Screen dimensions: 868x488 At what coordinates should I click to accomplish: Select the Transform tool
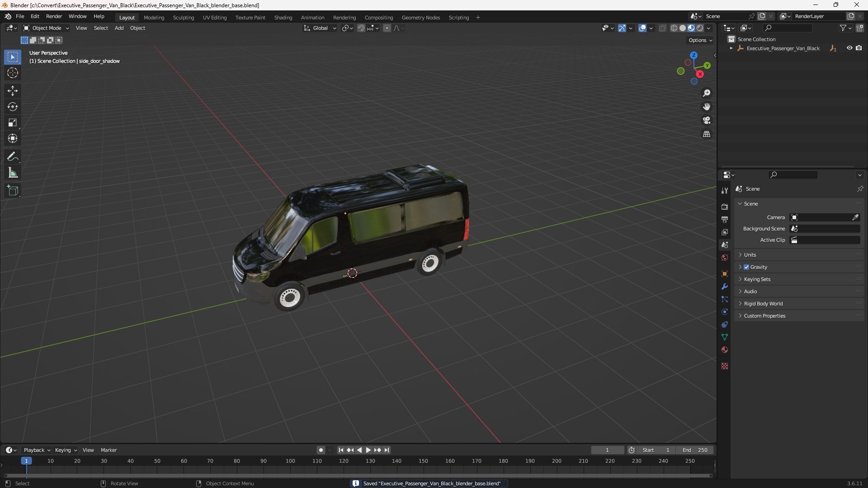pos(13,138)
